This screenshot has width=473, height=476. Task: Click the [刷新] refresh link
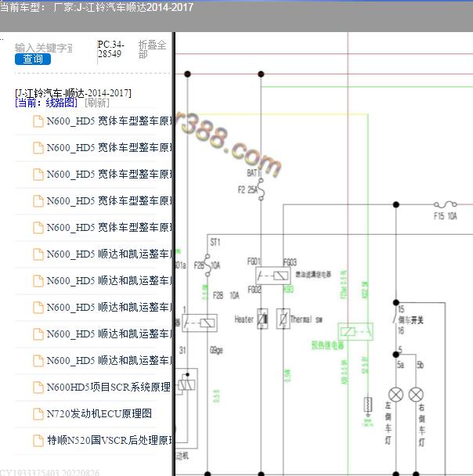point(97,103)
